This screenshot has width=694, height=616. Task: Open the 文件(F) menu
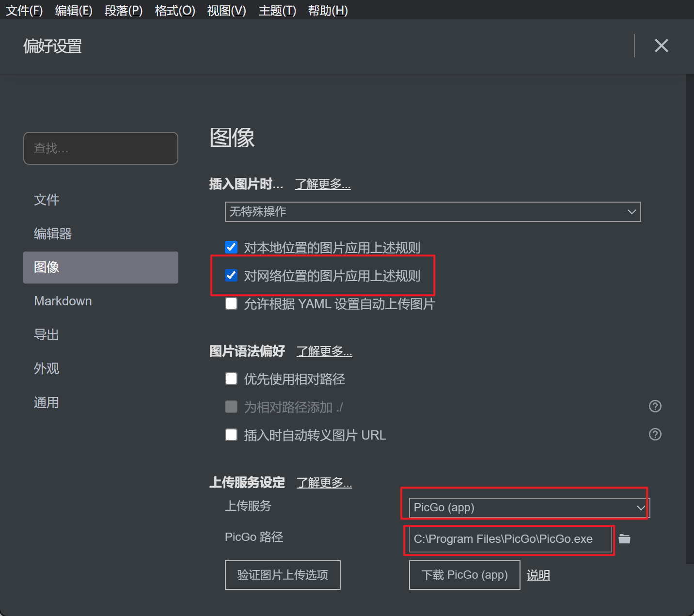(24, 10)
